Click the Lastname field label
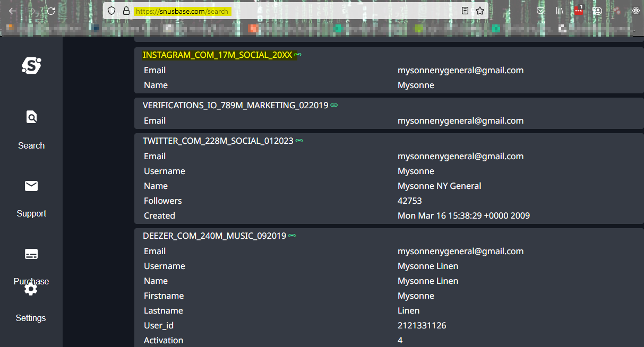644x347 pixels. coord(164,310)
